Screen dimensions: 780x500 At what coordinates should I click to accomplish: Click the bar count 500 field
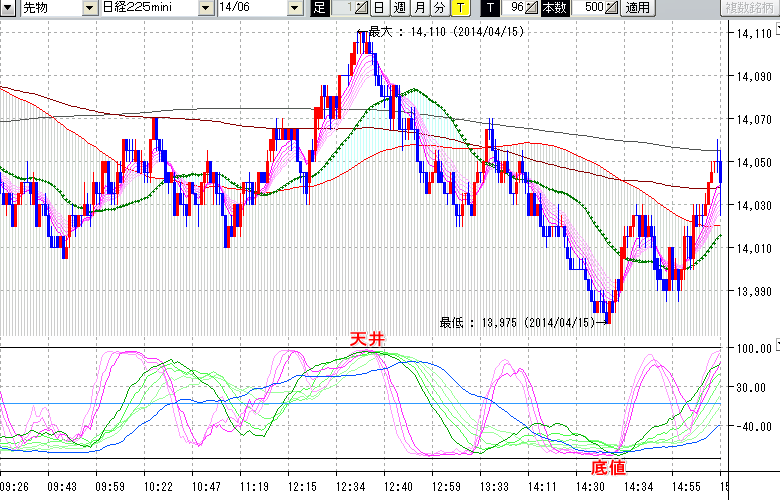point(591,8)
